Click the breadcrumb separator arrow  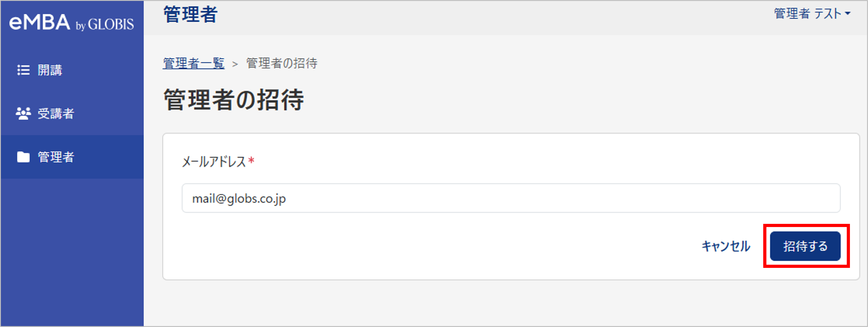tap(235, 64)
